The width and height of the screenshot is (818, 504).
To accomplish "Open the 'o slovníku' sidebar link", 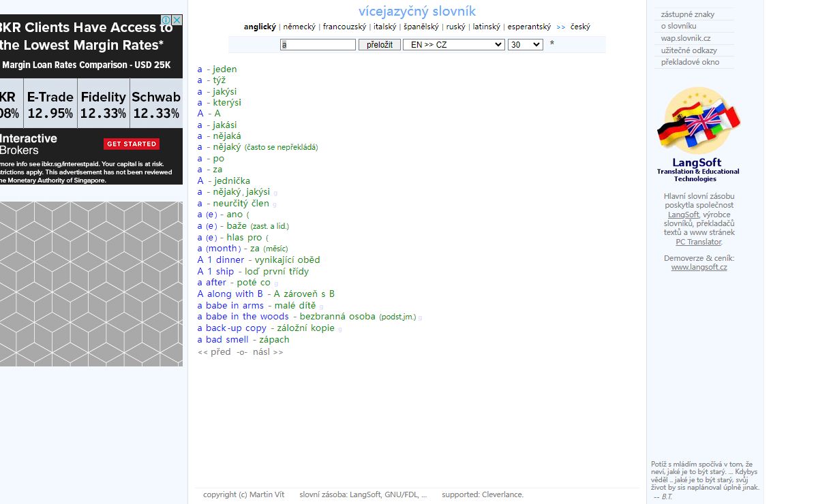I will (678, 26).
